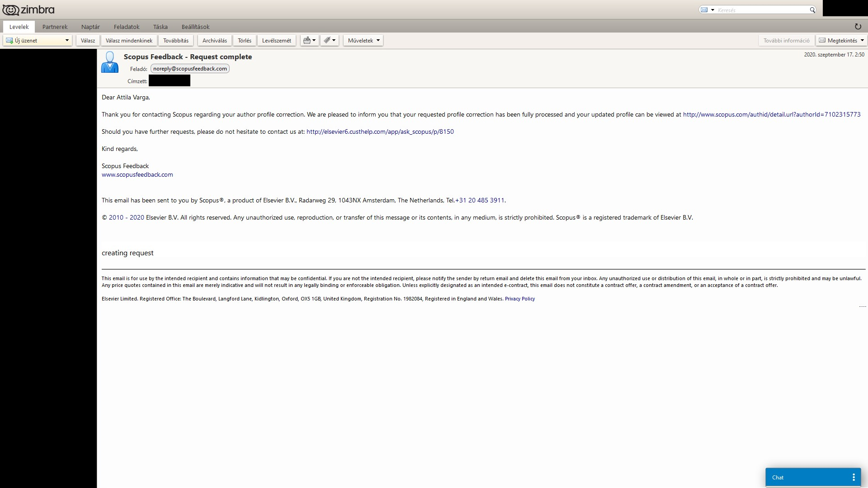Open the Levelek mail tab
Image resolution: width=868 pixels, height=488 pixels.
pos(19,27)
